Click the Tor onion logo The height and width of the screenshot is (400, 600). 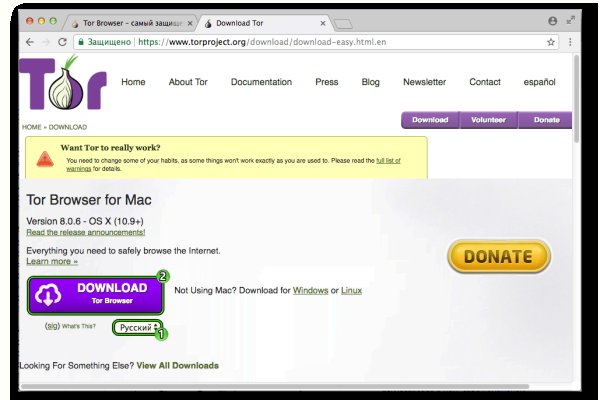pos(62,84)
